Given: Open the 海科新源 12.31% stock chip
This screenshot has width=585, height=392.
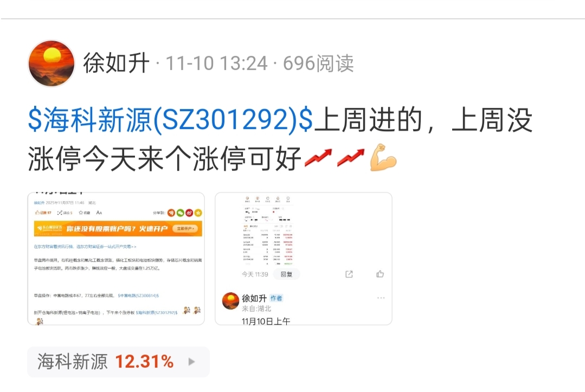Looking at the screenshot, I should 118,362.
